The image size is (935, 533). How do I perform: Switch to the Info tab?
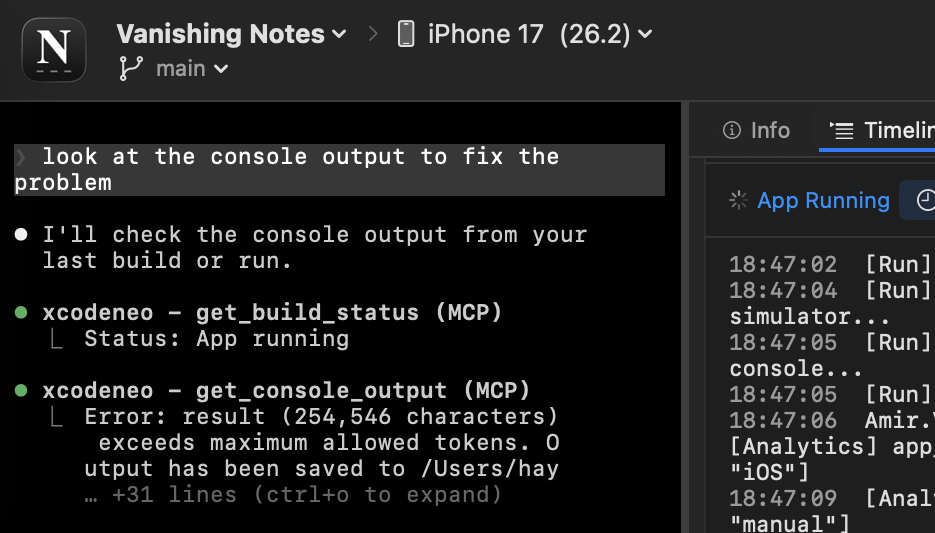(x=757, y=131)
